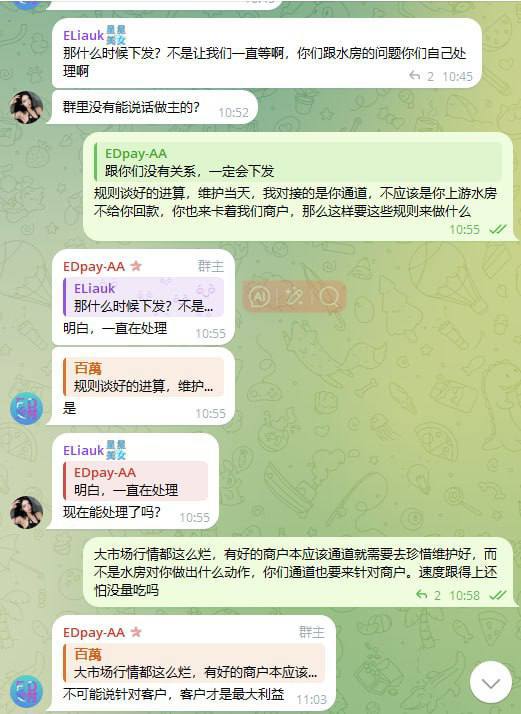This screenshot has height=714, width=521.
Task: View the two replies on the 10:45 message
Action: [x=422, y=76]
